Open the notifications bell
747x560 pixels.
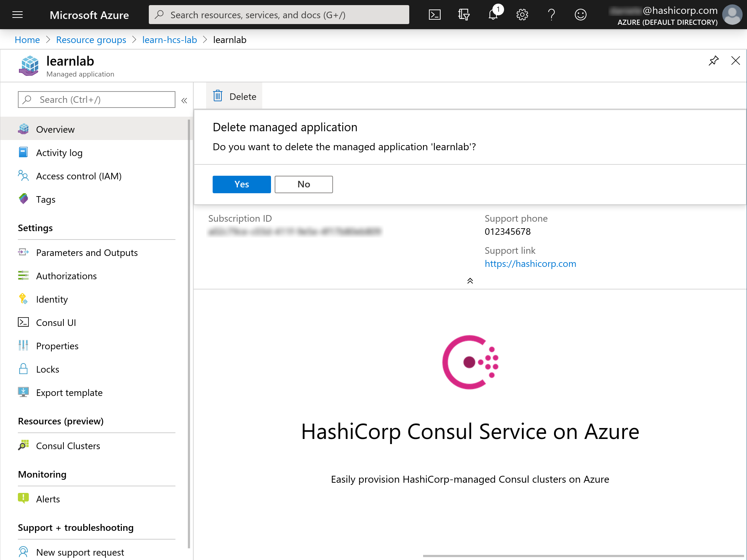[x=493, y=15]
